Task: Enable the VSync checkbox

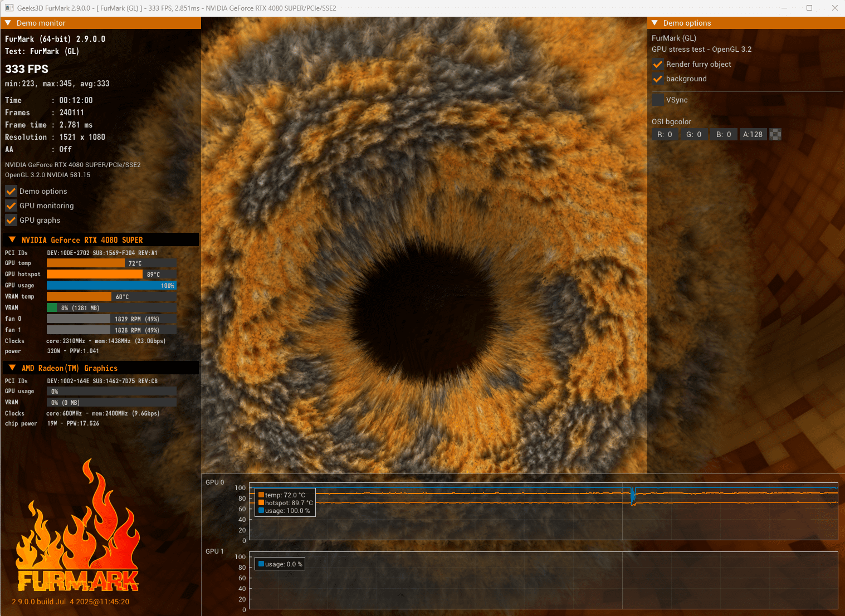Action: (x=658, y=100)
